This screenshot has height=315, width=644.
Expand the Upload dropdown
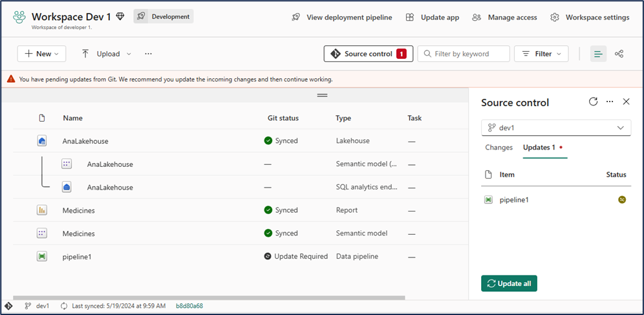point(106,54)
